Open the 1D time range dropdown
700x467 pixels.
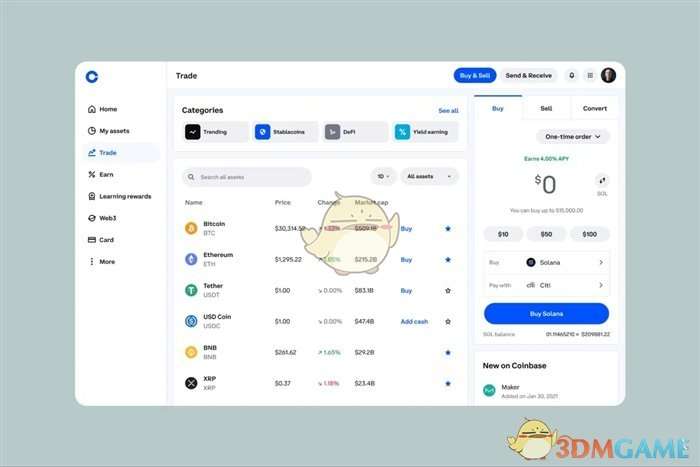click(383, 177)
